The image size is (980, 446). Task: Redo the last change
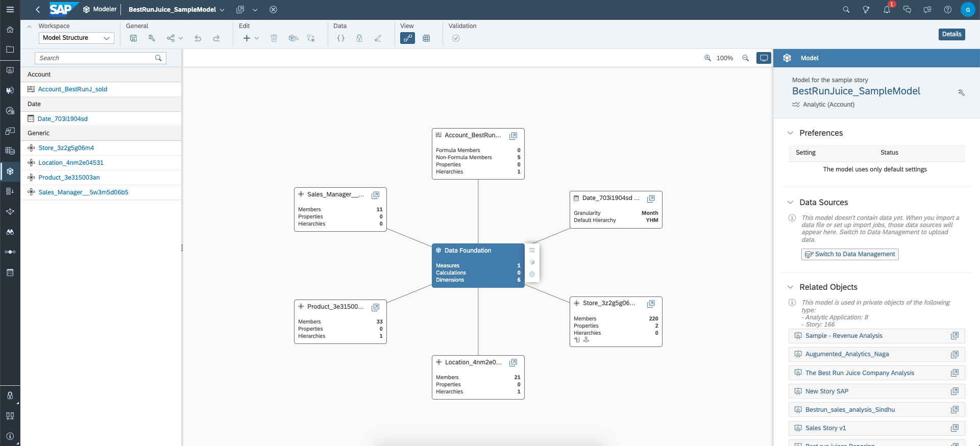coord(216,38)
